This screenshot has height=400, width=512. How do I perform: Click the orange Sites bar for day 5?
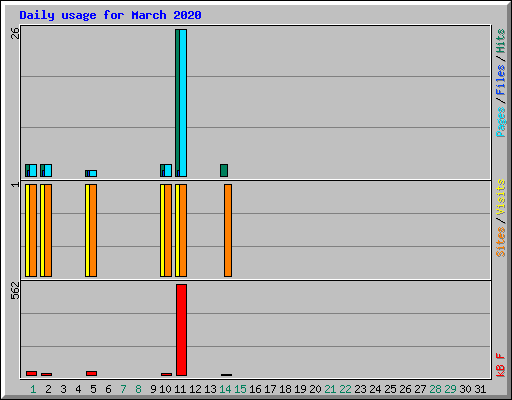point(93,230)
